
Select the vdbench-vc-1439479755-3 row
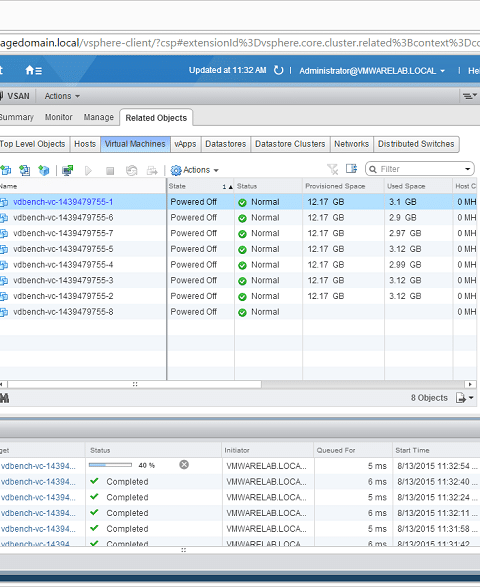[x=238, y=280]
